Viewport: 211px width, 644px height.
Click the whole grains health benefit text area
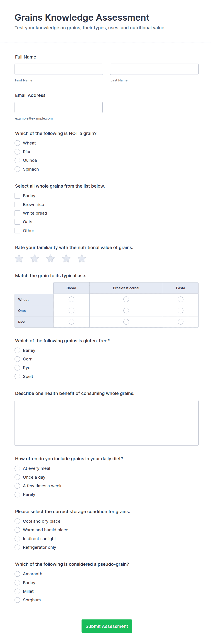106,423
